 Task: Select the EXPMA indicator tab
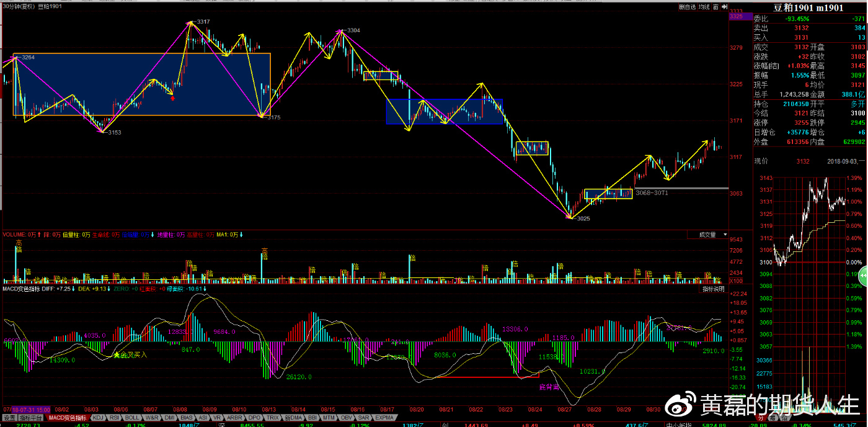[x=384, y=418]
